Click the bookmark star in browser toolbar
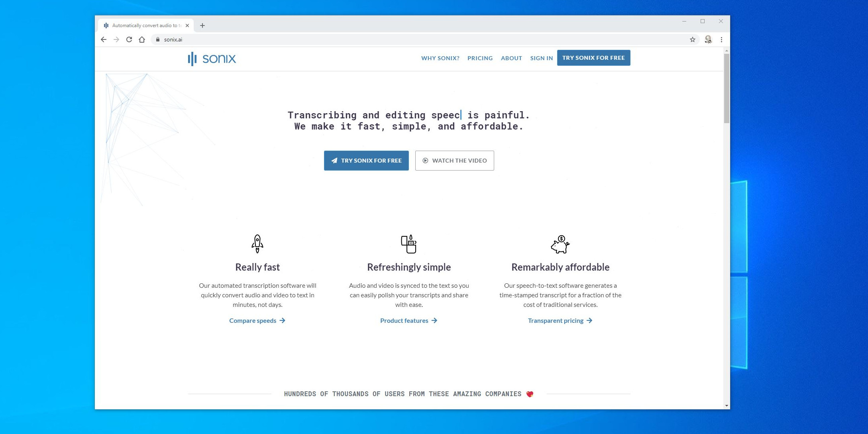Image resolution: width=868 pixels, height=434 pixels. pos(692,39)
